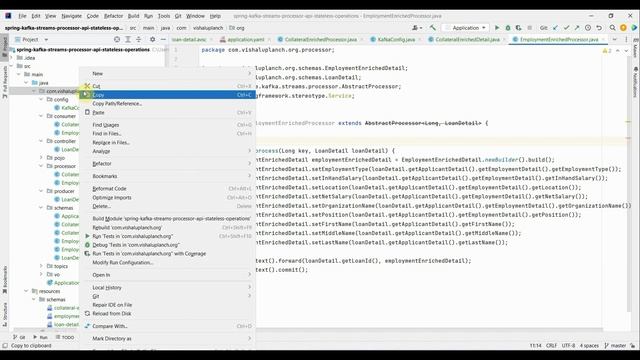Click the editor vertical scrollbar

(628, 184)
